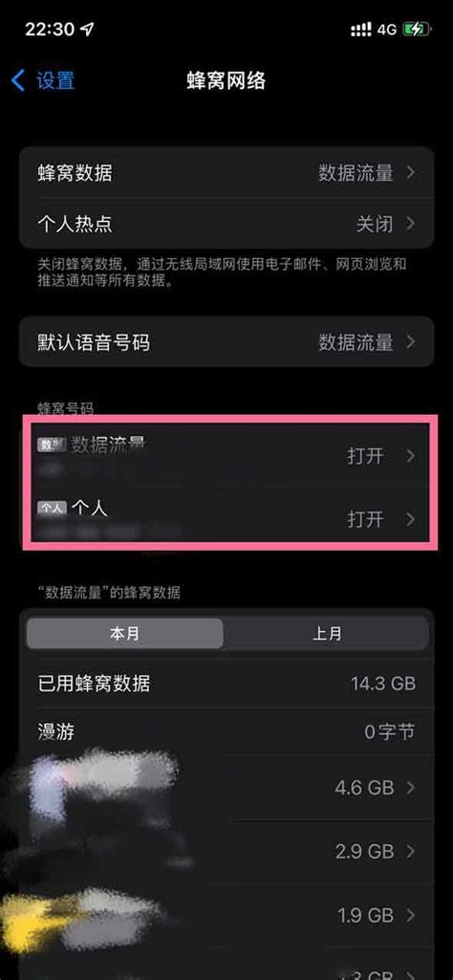Tap the charging battery icon

pyautogui.click(x=416, y=30)
